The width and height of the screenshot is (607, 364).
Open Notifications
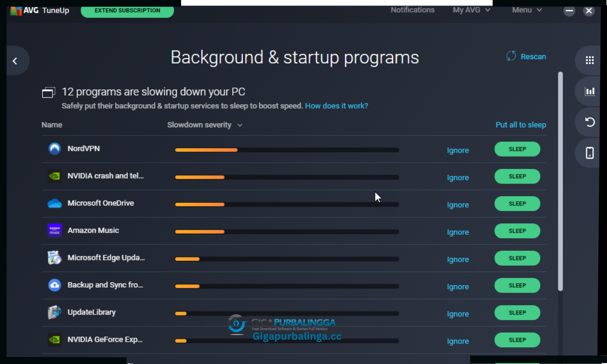pyautogui.click(x=412, y=10)
